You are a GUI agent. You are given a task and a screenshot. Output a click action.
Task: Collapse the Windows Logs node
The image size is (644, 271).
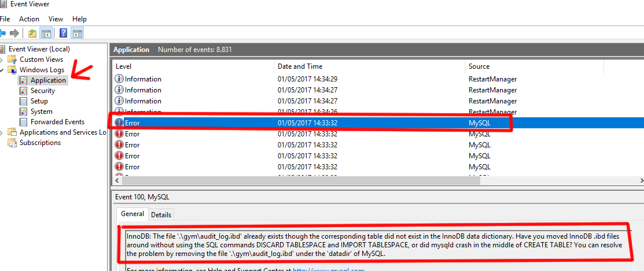tap(2, 70)
